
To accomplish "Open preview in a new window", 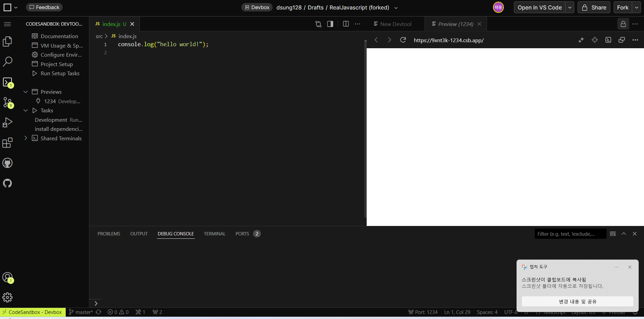I will [x=622, y=40].
